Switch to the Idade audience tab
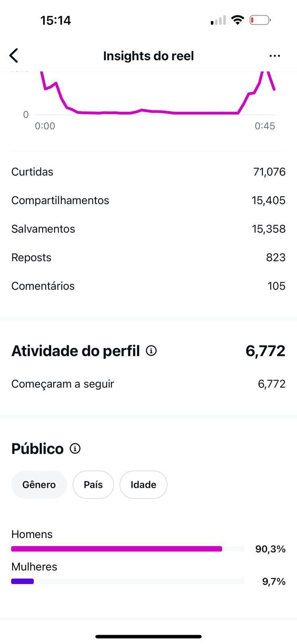This screenshot has width=297, height=644. [x=143, y=485]
